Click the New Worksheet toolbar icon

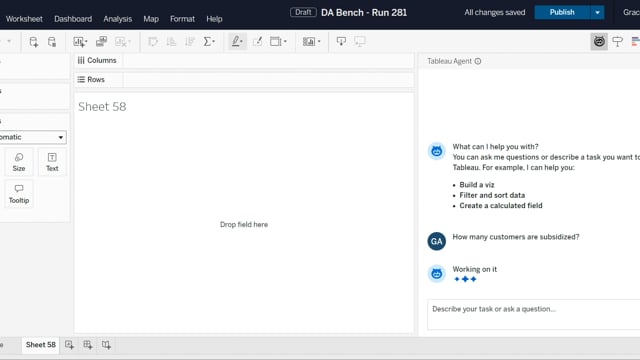coord(78,42)
